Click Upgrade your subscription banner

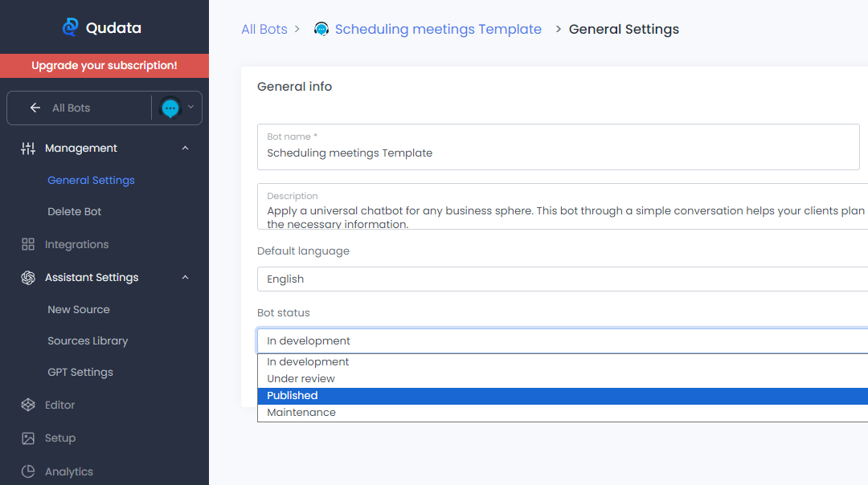104,66
